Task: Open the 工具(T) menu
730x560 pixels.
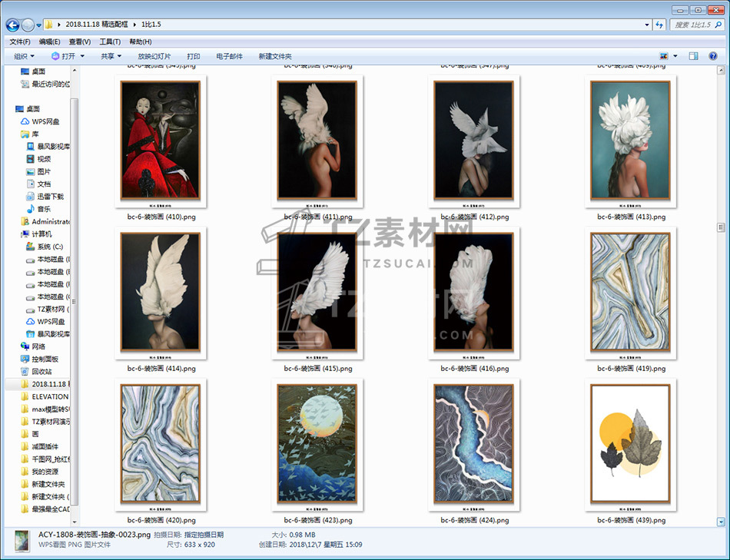Action: (x=110, y=41)
